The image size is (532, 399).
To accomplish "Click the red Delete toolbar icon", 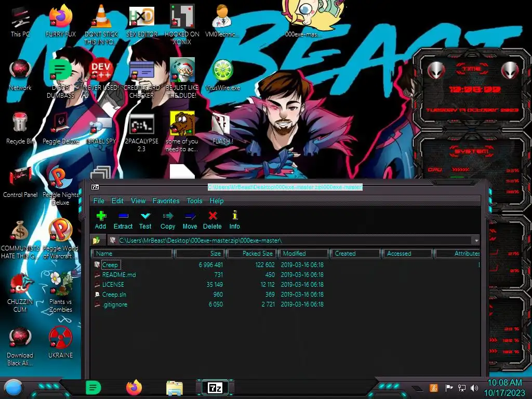I will pos(212,220).
